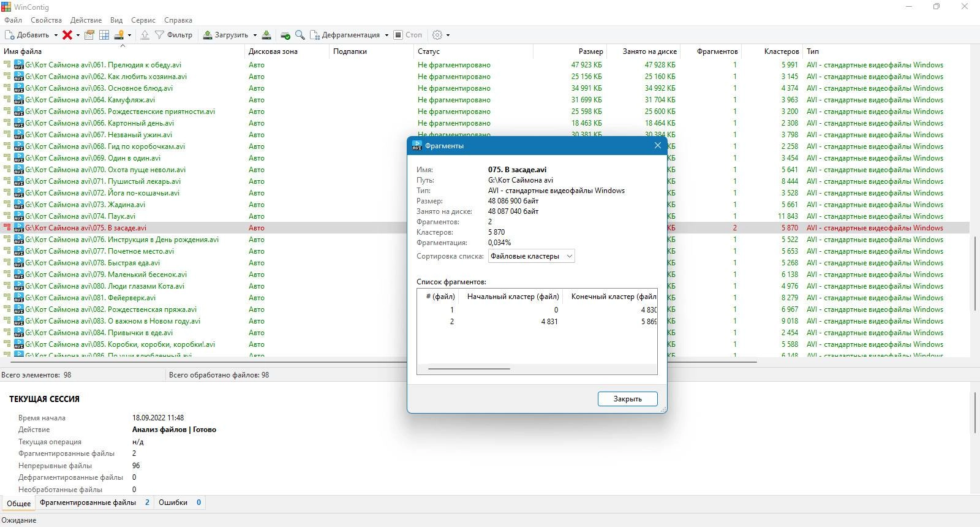This screenshot has height=527, width=980.
Task: Click AVI icon of 072. Йога по-кошачьи
Action: coord(18,193)
